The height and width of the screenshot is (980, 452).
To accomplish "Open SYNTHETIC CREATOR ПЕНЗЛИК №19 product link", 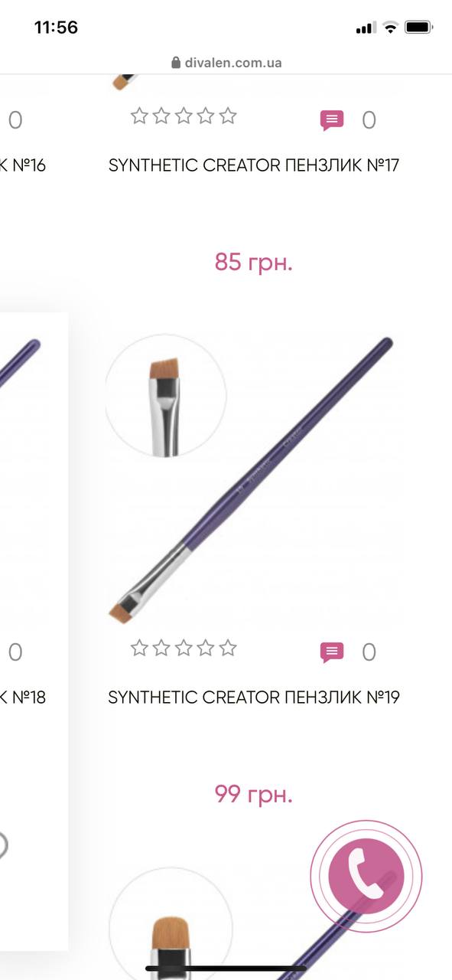I will pos(254,697).
